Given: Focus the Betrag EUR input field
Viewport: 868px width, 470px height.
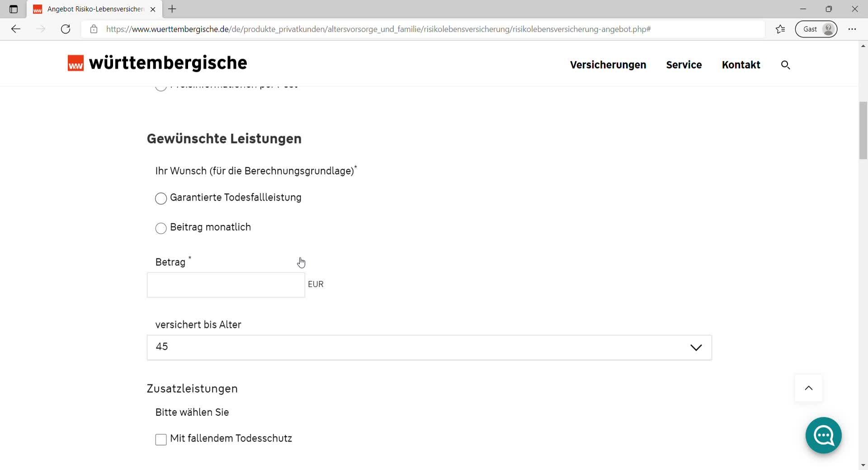Looking at the screenshot, I should click(226, 285).
